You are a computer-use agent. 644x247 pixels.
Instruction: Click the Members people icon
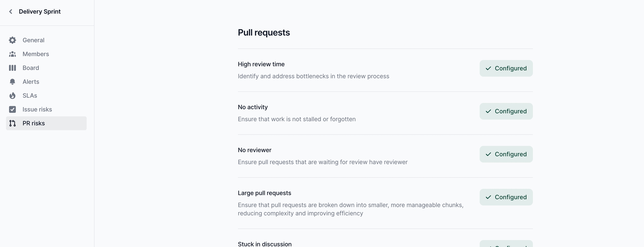pos(12,54)
